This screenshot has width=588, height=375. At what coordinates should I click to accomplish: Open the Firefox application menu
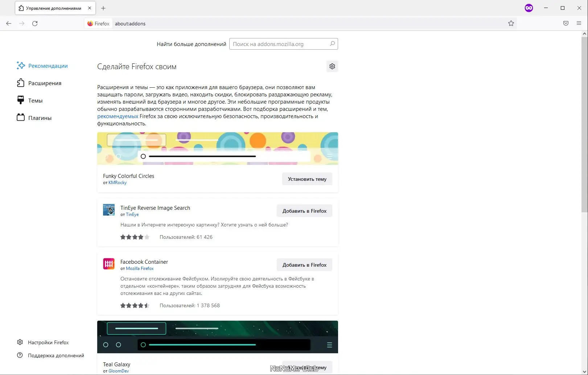(579, 24)
